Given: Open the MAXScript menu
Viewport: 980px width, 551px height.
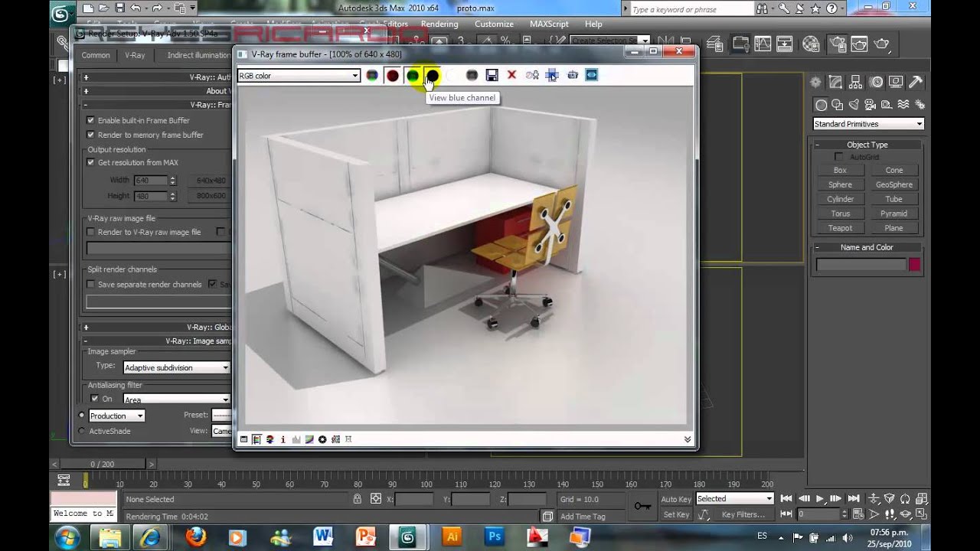Looking at the screenshot, I should [x=549, y=24].
